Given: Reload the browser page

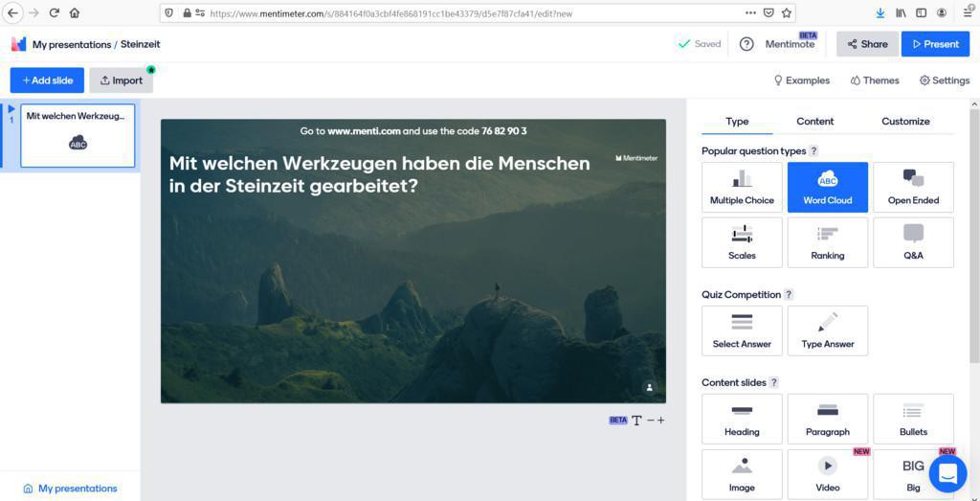Looking at the screenshot, I should pyautogui.click(x=55, y=12).
